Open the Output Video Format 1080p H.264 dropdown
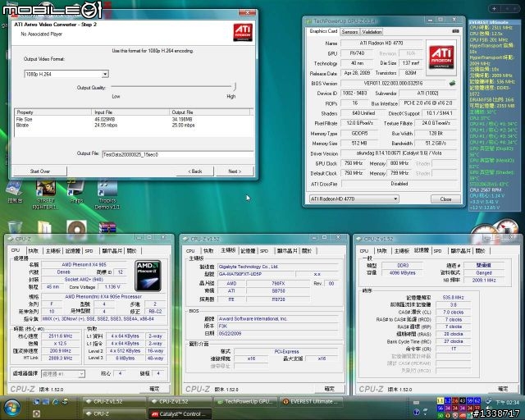Screen dimensions: 525x420 tap(66, 74)
